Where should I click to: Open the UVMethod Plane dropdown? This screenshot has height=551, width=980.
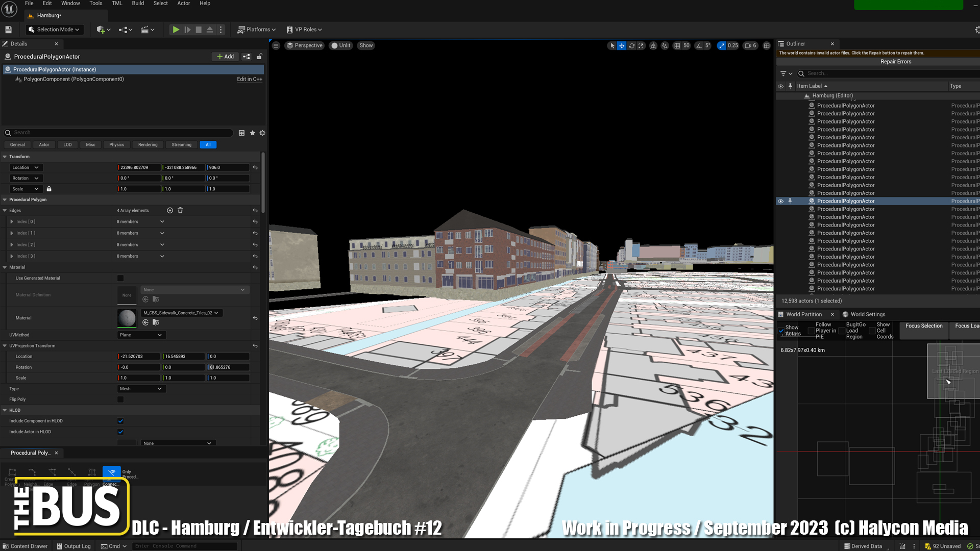pyautogui.click(x=140, y=335)
